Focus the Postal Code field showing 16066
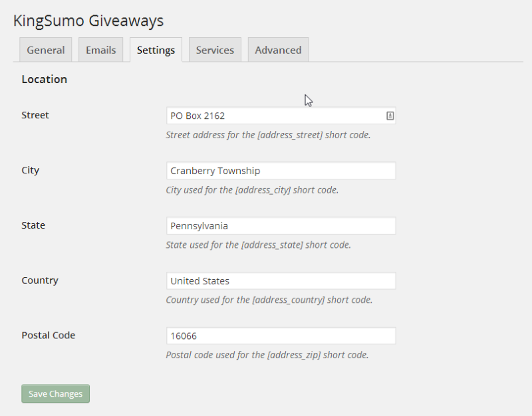 (x=281, y=336)
